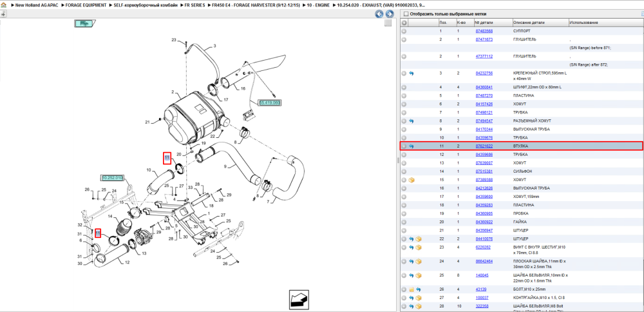The width and height of the screenshot is (644, 312).
Task: Open part number link 6220282
Action: coord(482,247)
